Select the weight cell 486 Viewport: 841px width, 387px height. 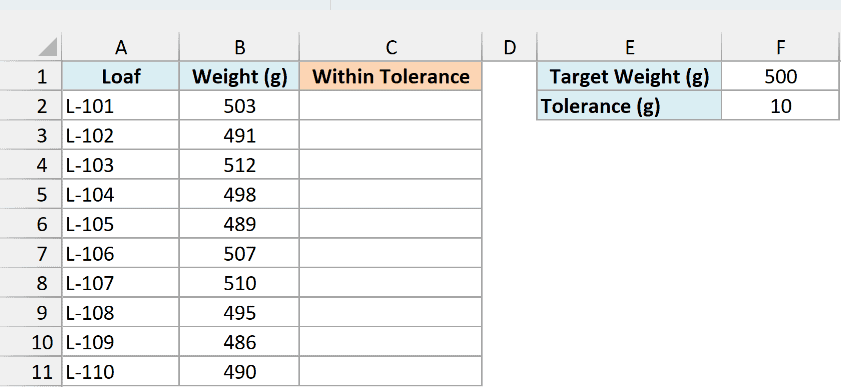[239, 341]
